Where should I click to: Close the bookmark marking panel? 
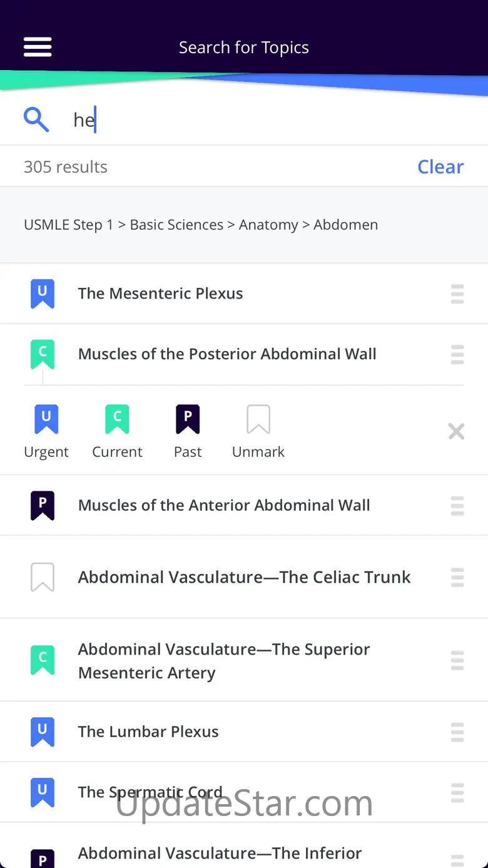[x=456, y=431]
